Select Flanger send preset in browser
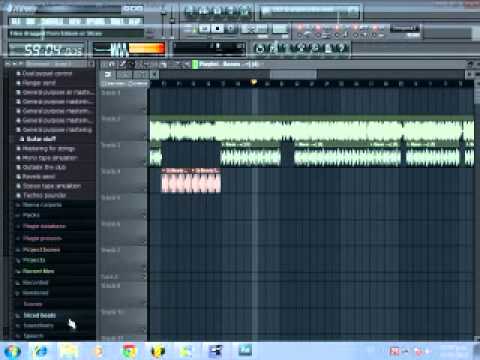This screenshot has width=480, height=360. [39, 83]
